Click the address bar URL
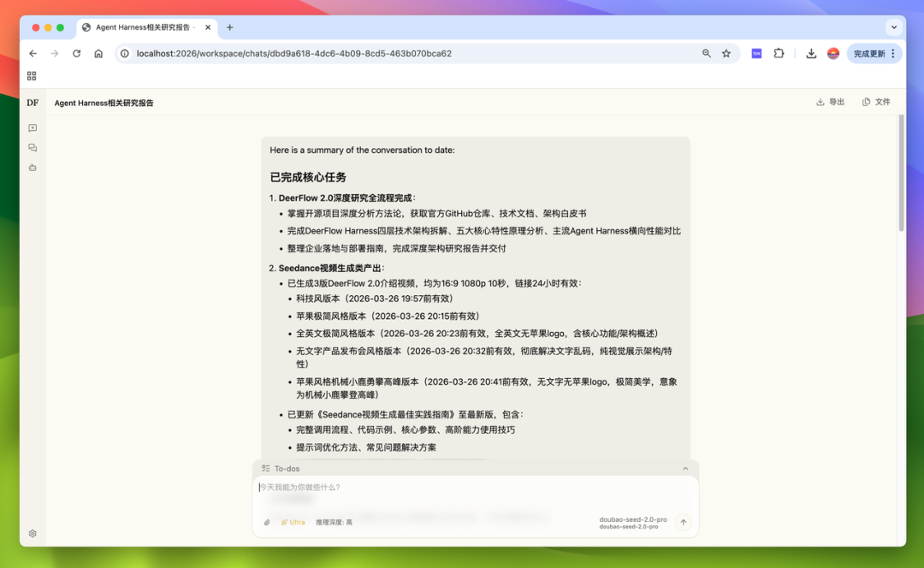The height and width of the screenshot is (568, 924). (x=294, y=54)
